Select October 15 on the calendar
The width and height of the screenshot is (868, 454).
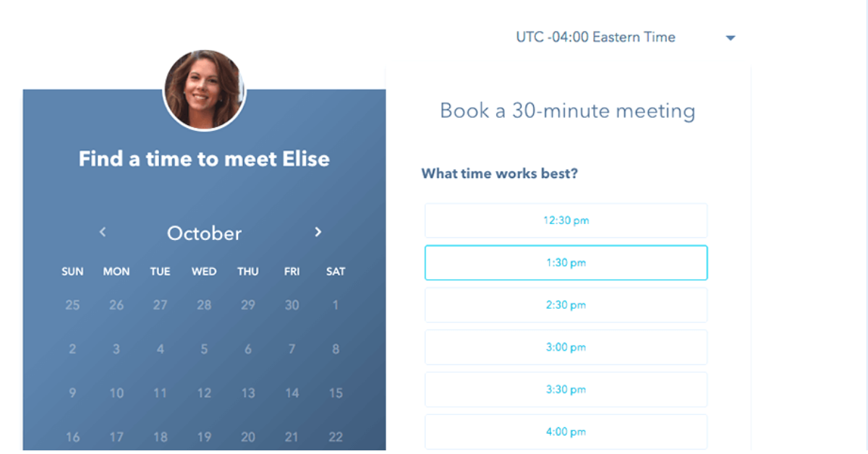pyautogui.click(x=336, y=393)
